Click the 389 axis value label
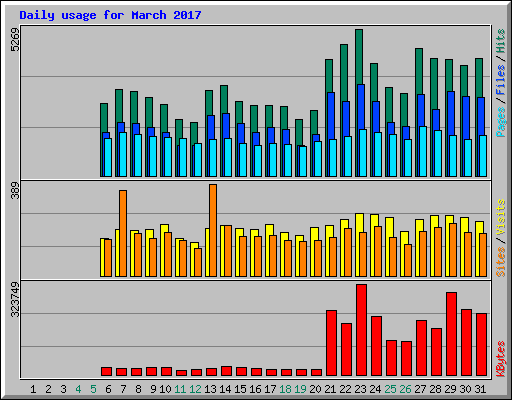The image size is (512, 400). [x=15, y=190]
